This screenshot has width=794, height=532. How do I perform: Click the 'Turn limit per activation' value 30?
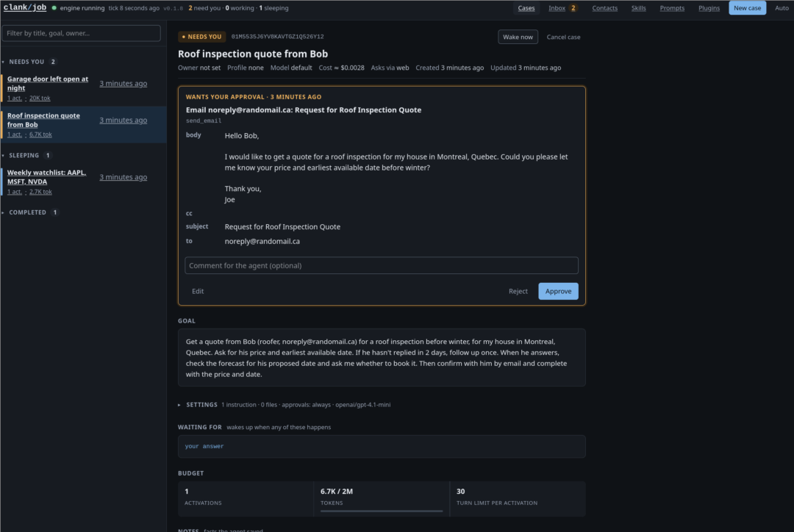[x=460, y=492]
